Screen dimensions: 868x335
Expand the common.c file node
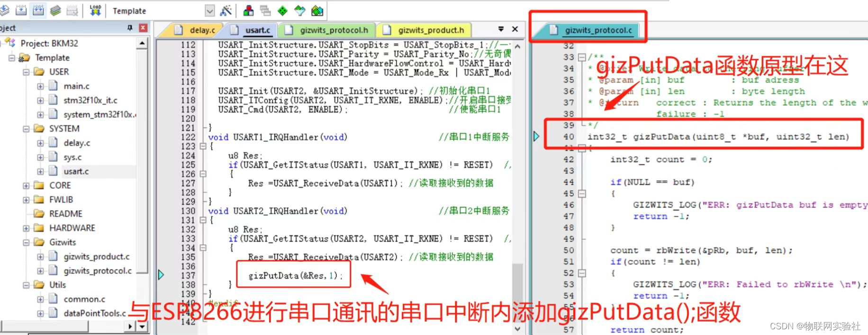(x=40, y=299)
